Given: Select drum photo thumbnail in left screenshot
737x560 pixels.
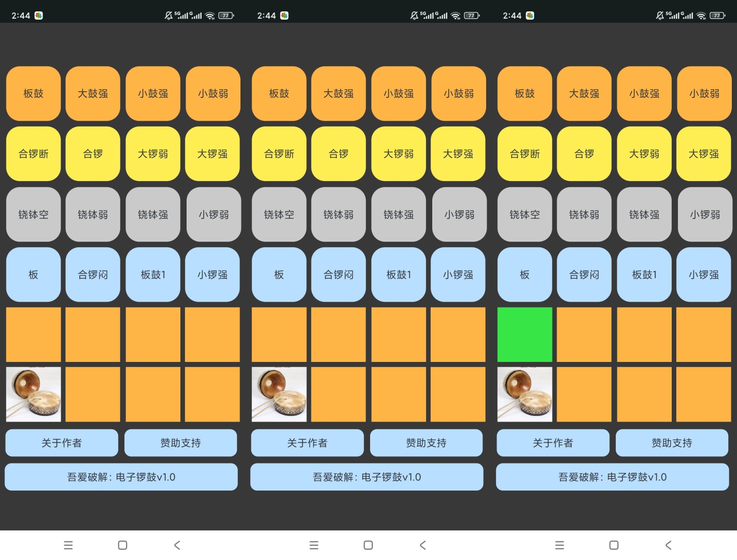Looking at the screenshot, I should (33, 394).
